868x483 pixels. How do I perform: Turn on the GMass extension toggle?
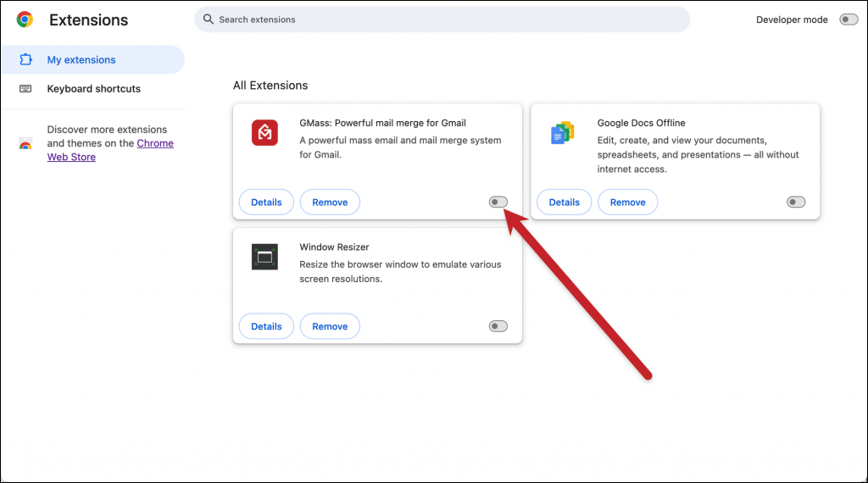click(x=498, y=203)
